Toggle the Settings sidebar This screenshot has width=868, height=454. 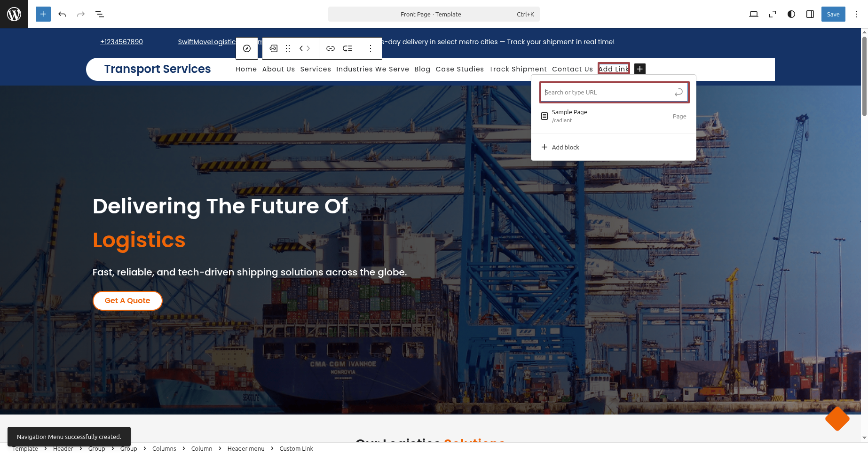coord(810,14)
